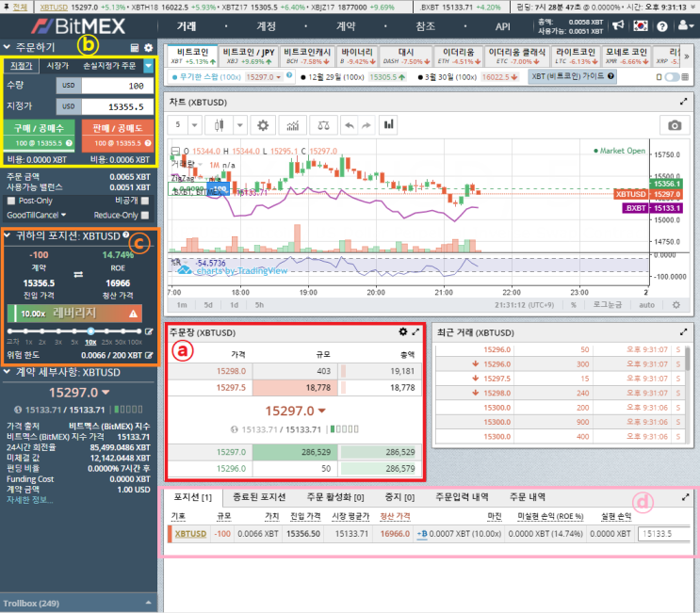Open candle style dropdown arrow
The image size is (700, 613).
click(239, 125)
